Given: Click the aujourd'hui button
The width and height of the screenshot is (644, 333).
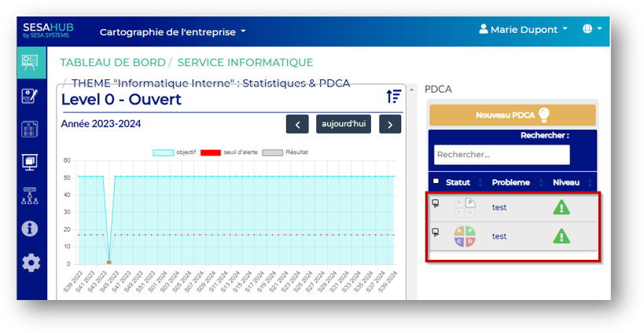Looking at the screenshot, I should coord(343,124).
